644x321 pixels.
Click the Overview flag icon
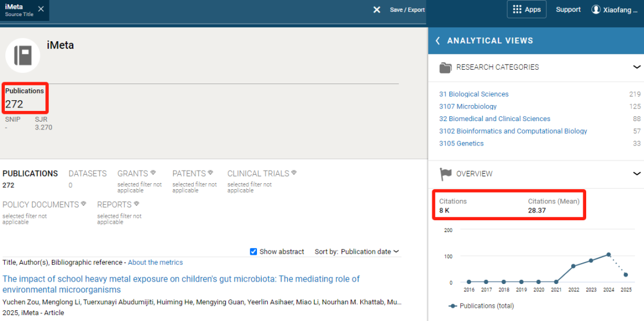(x=445, y=174)
